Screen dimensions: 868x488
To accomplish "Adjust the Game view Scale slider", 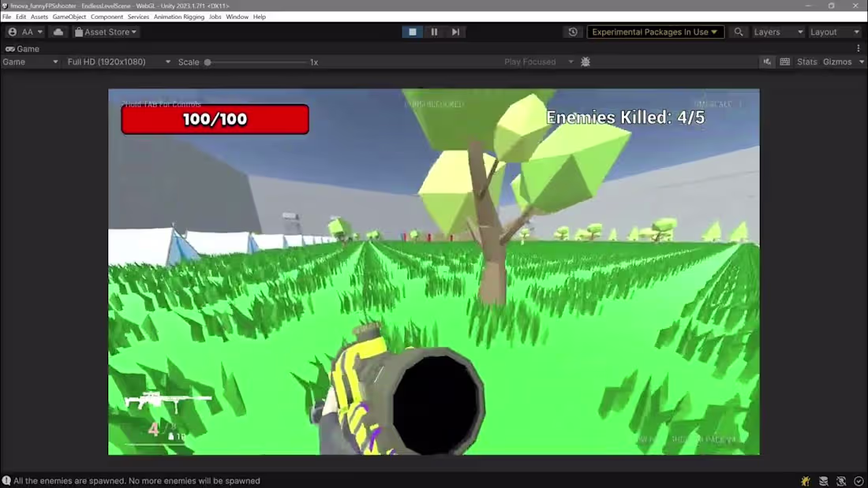I will [208, 61].
